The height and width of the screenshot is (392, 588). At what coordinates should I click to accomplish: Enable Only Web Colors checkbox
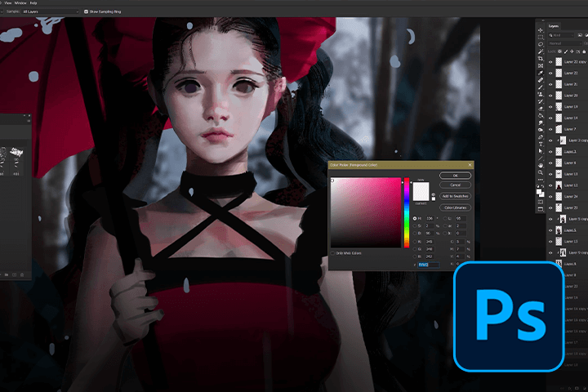pyautogui.click(x=332, y=253)
